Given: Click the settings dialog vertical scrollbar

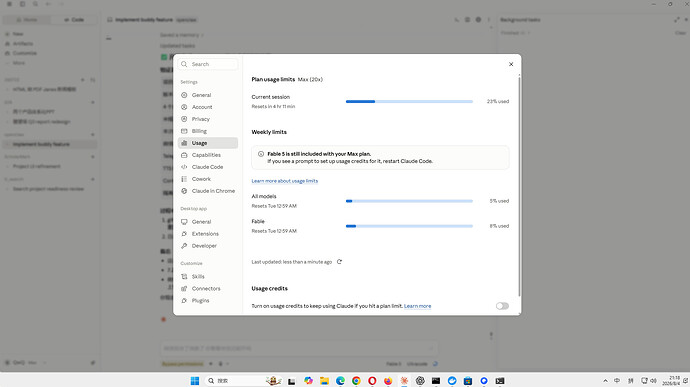Looking at the screenshot, I should pos(519,185).
